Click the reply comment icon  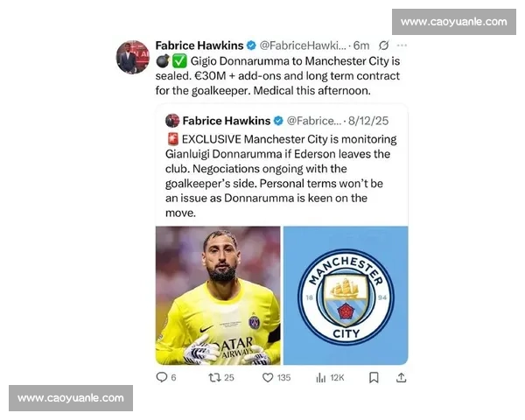point(162,377)
